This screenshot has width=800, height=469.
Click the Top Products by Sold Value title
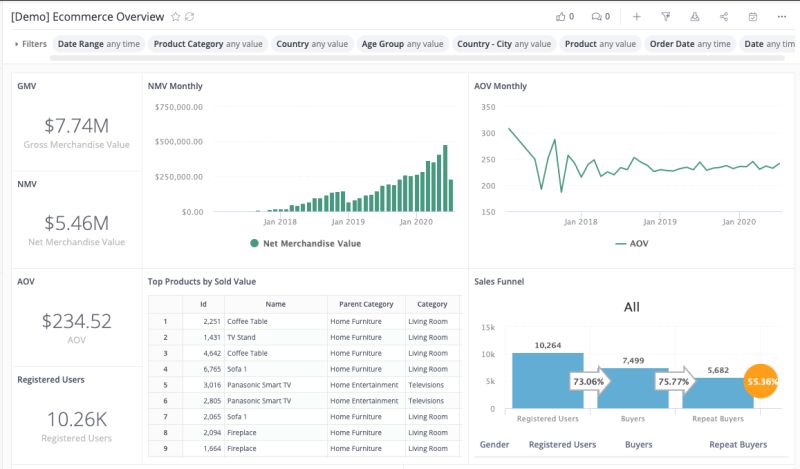[x=202, y=281]
